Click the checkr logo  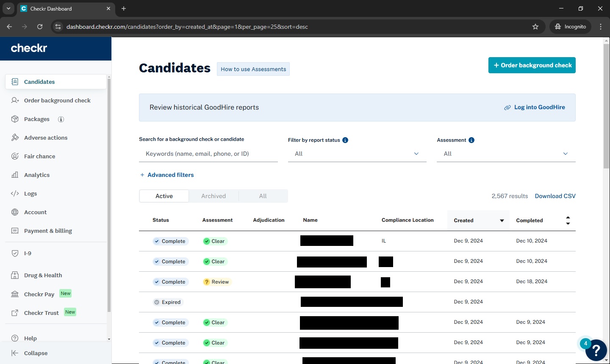[29, 48]
